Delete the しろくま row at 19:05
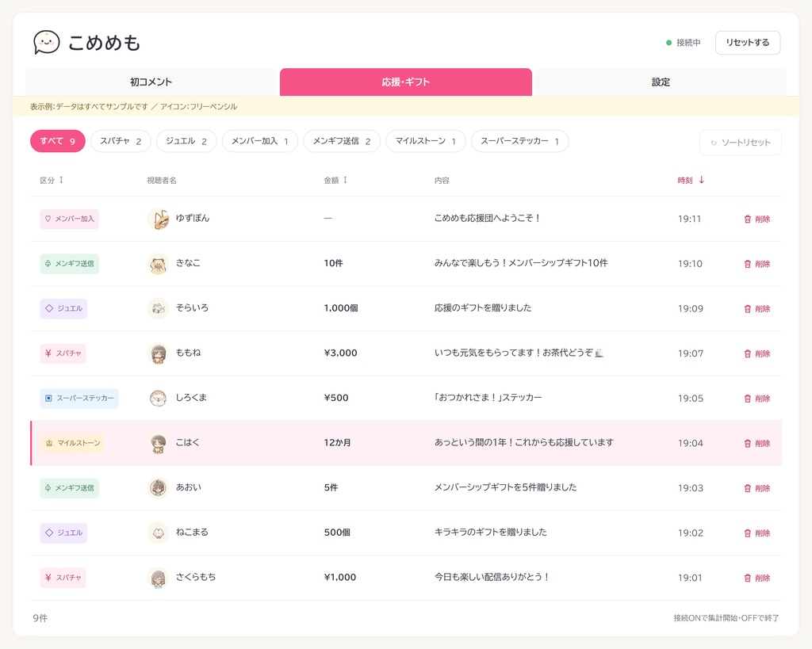Image resolution: width=812 pixels, height=649 pixels. 757,399
